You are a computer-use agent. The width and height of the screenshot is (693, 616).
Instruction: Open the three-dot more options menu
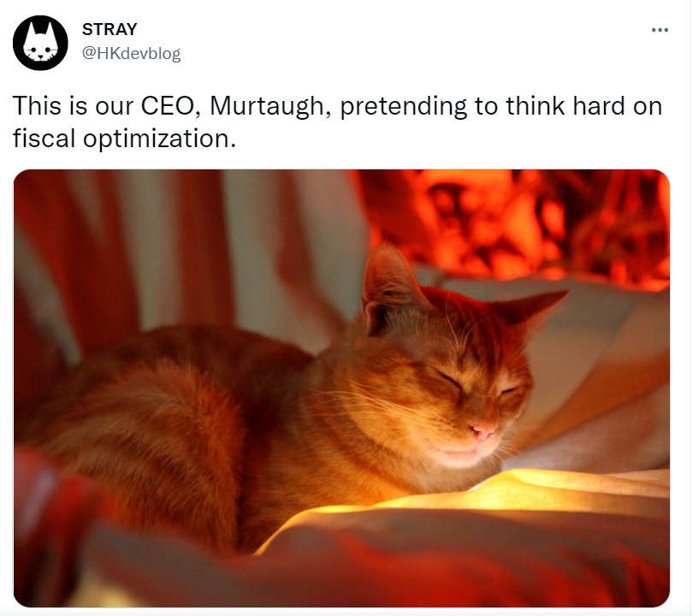(660, 30)
